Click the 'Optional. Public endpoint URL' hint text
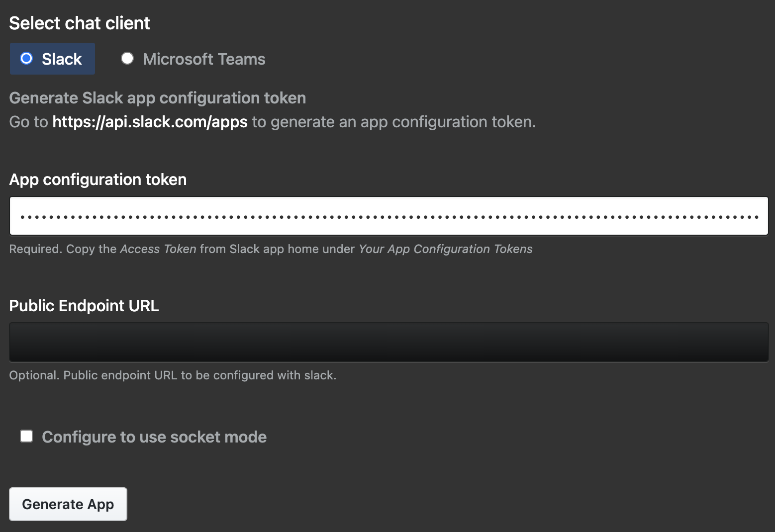The height and width of the screenshot is (532, 775). pyautogui.click(x=173, y=375)
